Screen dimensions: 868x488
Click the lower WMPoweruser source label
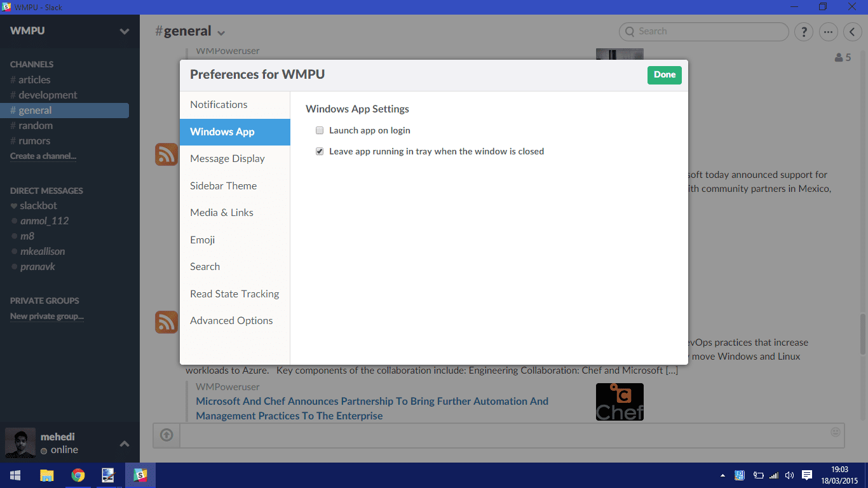pyautogui.click(x=227, y=387)
